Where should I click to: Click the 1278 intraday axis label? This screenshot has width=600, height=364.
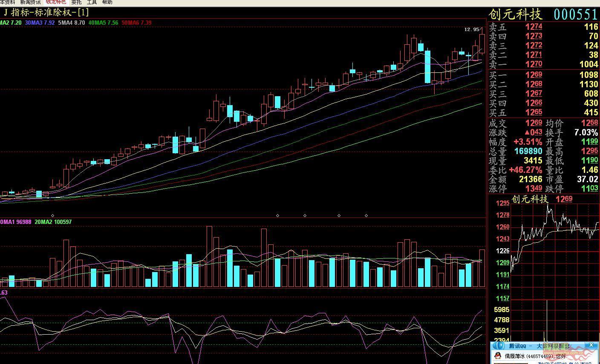pos(502,215)
